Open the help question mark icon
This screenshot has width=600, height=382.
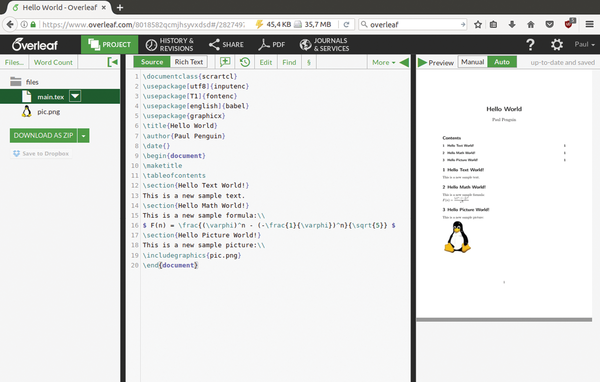click(530, 45)
